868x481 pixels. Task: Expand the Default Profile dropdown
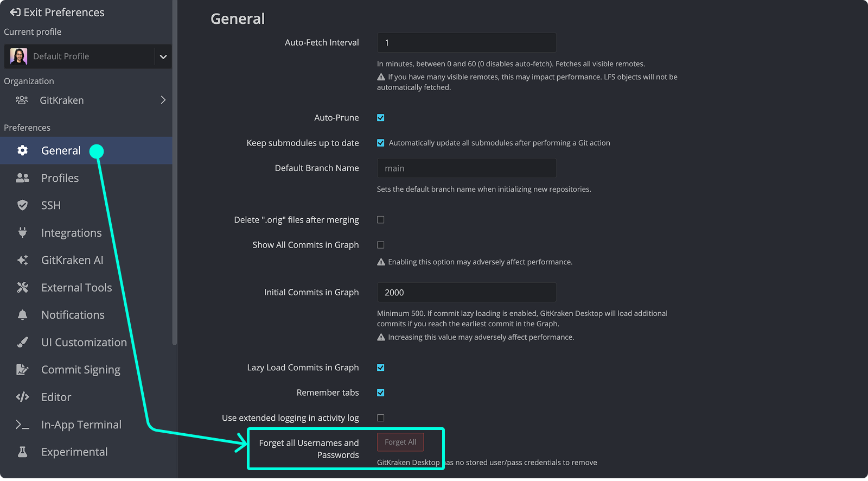(x=163, y=56)
